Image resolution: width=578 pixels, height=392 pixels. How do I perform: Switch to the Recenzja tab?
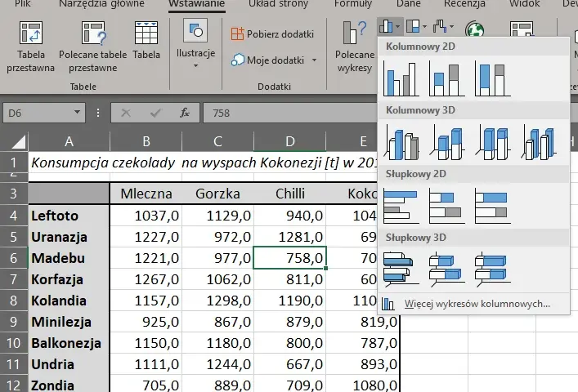pos(464,4)
